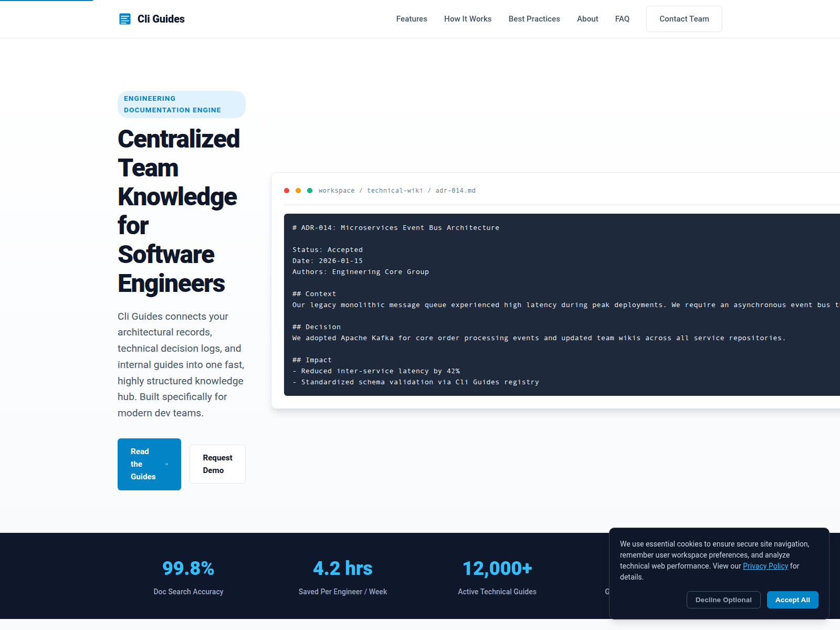The image size is (840, 630).
Task: Click the '## Impact' heading
Action: click(312, 360)
